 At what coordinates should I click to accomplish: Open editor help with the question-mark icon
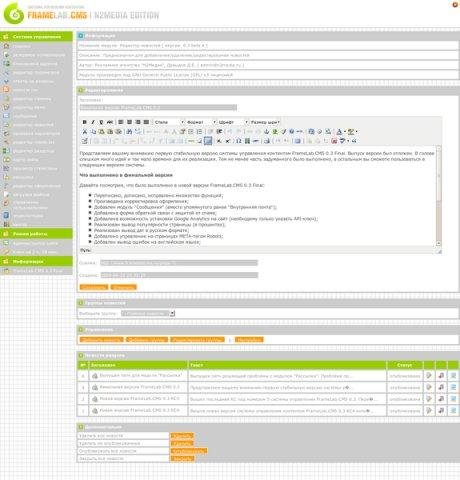[x=292, y=132]
